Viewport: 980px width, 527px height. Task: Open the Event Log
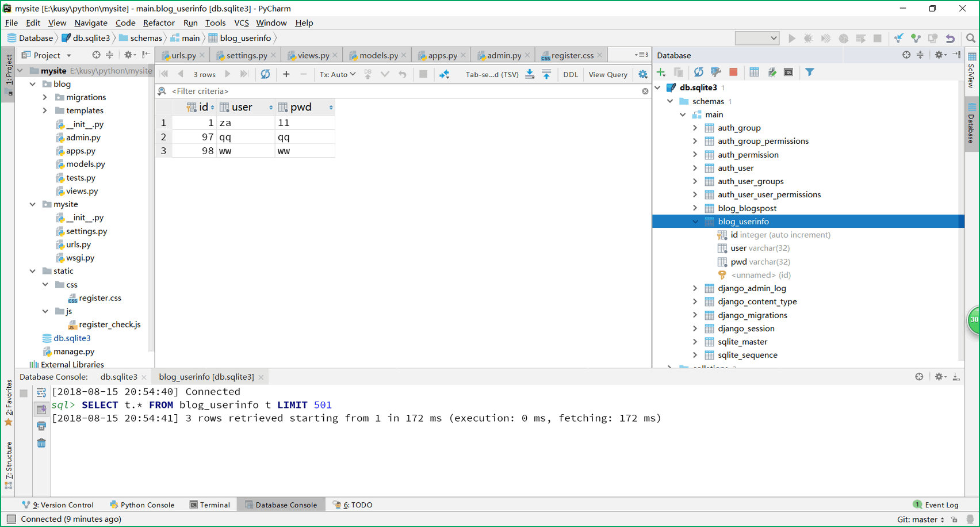(936, 505)
